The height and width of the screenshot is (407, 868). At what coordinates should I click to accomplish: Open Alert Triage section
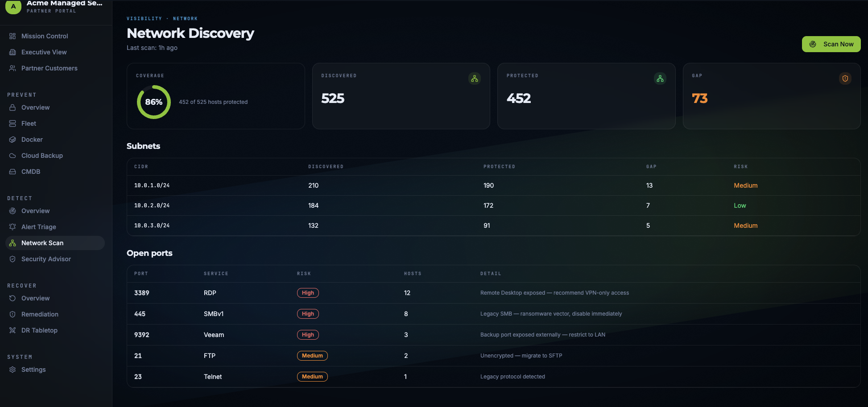tap(55, 227)
